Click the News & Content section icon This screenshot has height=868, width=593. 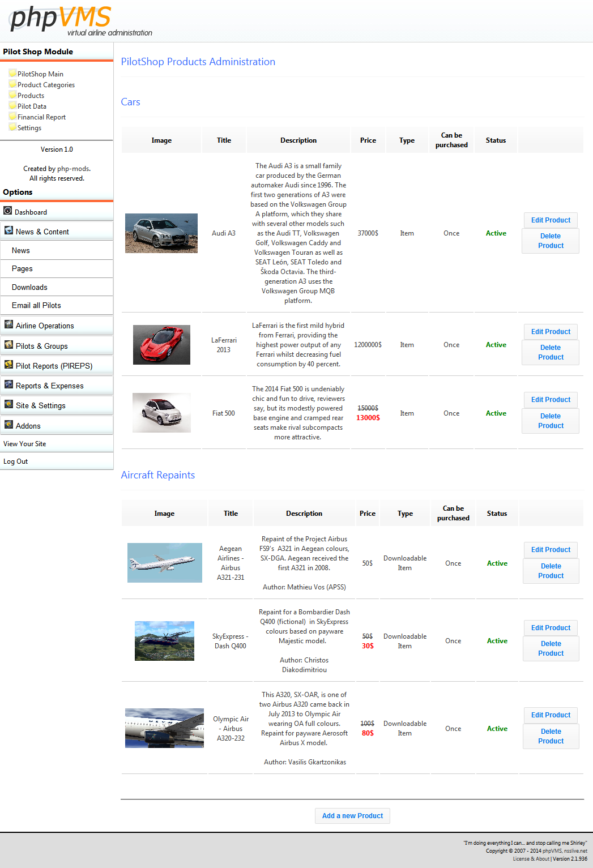pos(8,230)
